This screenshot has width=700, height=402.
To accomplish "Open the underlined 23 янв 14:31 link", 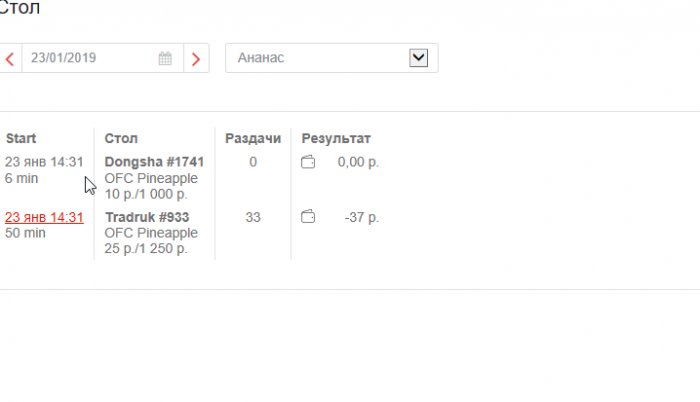I will [44, 218].
